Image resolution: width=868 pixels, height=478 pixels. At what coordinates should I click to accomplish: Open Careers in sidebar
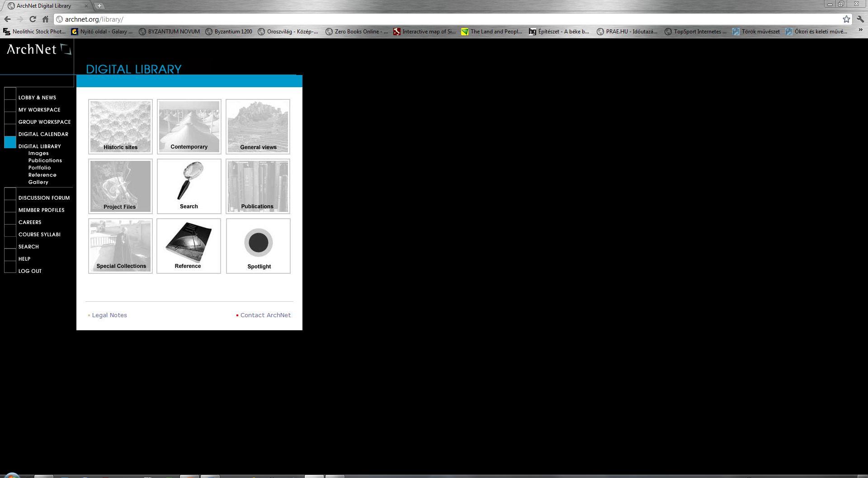pyautogui.click(x=30, y=222)
